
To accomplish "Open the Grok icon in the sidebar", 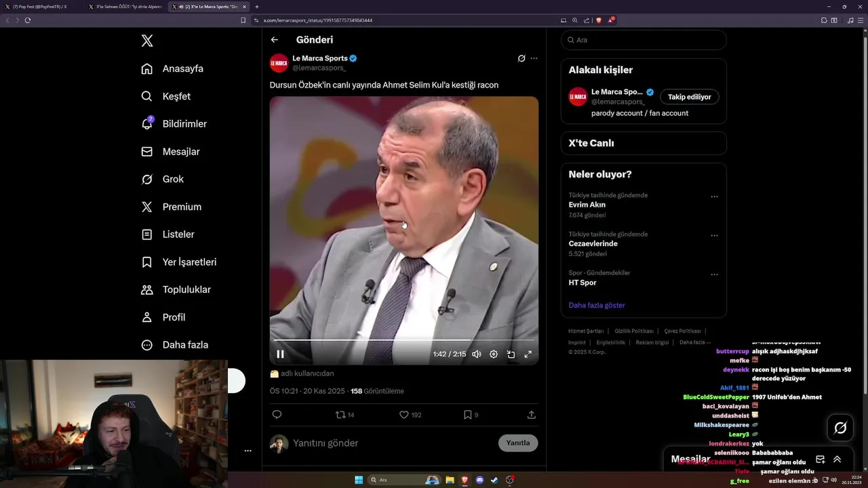I will (146, 179).
